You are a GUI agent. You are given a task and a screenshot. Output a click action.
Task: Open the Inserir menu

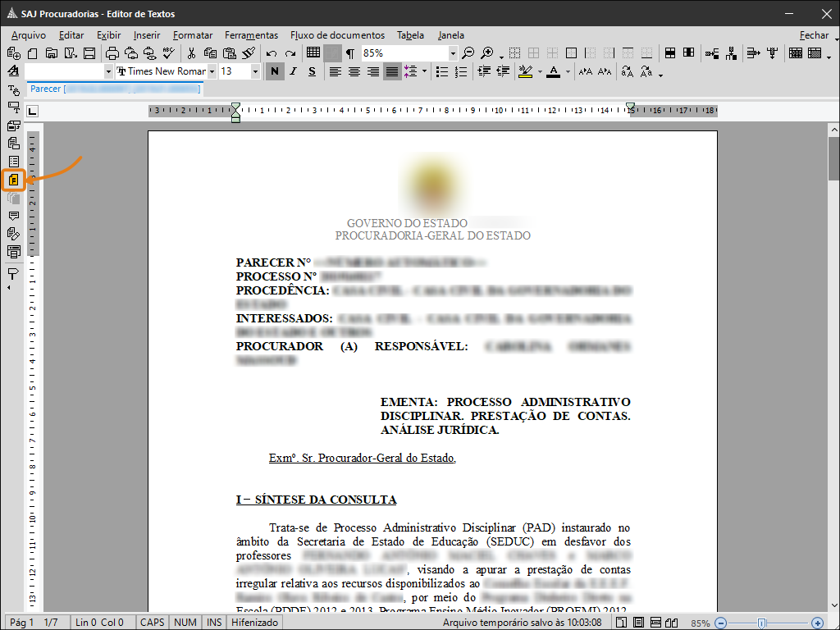[x=147, y=35]
